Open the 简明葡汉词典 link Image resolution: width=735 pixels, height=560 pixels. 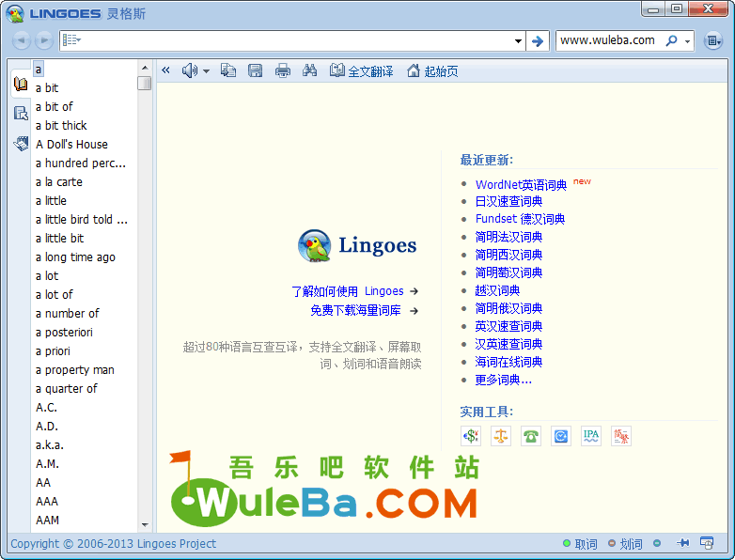pyautogui.click(x=508, y=272)
